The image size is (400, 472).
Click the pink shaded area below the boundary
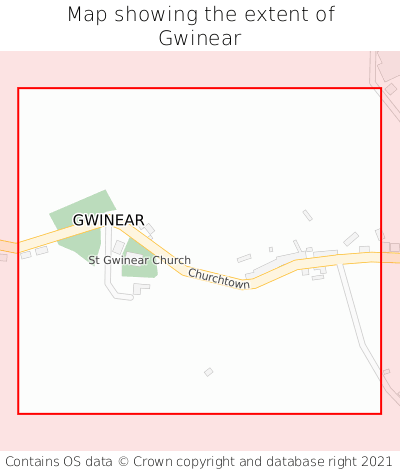click(x=200, y=433)
